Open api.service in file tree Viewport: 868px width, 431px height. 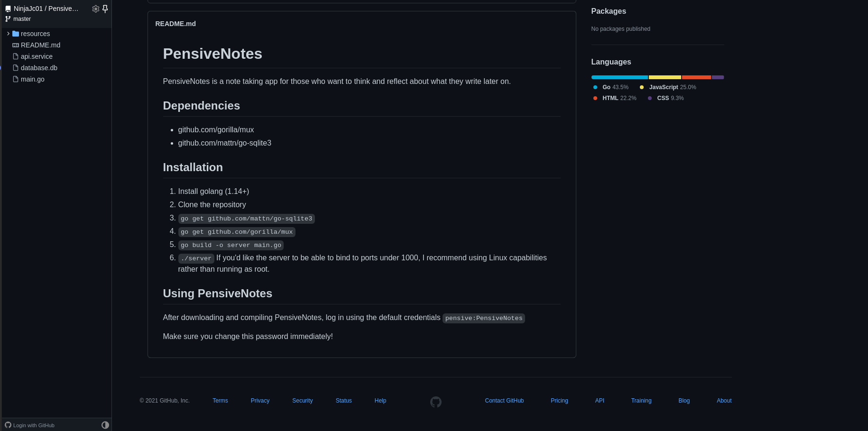coord(37,56)
